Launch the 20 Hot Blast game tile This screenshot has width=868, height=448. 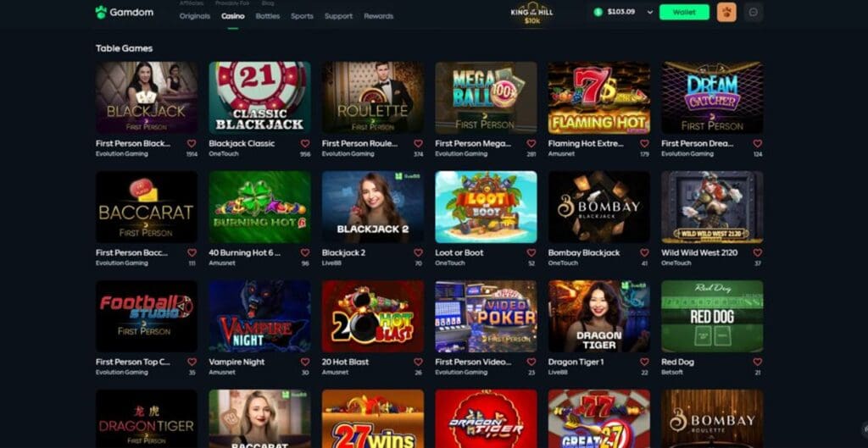[x=373, y=317]
